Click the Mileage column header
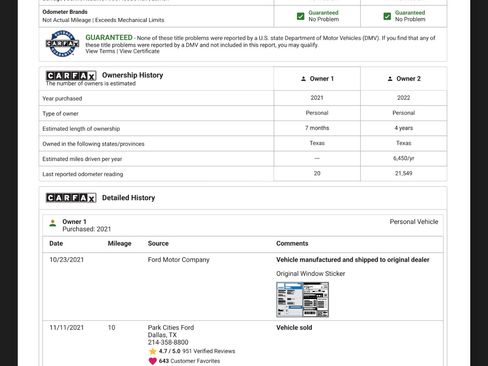This screenshot has height=366, width=488. (x=119, y=244)
